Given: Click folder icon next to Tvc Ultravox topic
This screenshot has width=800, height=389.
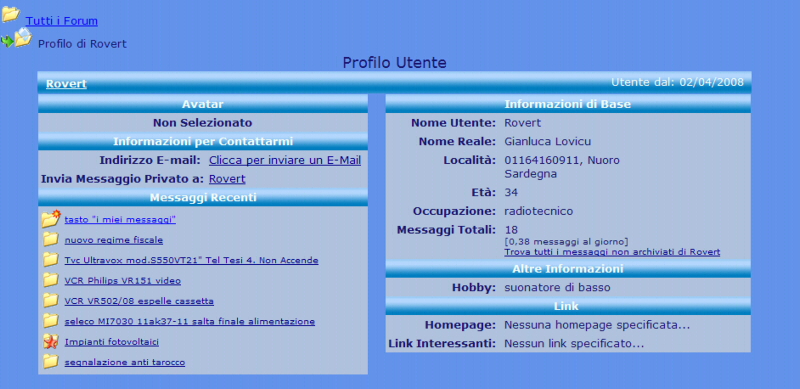Looking at the screenshot, I should pyautogui.click(x=51, y=260).
